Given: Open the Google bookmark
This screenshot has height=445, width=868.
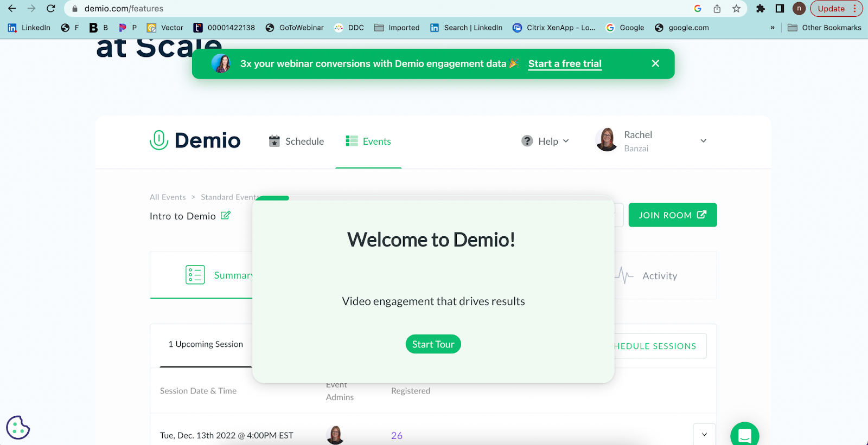Looking at the screenshot, I should point(625,28).
